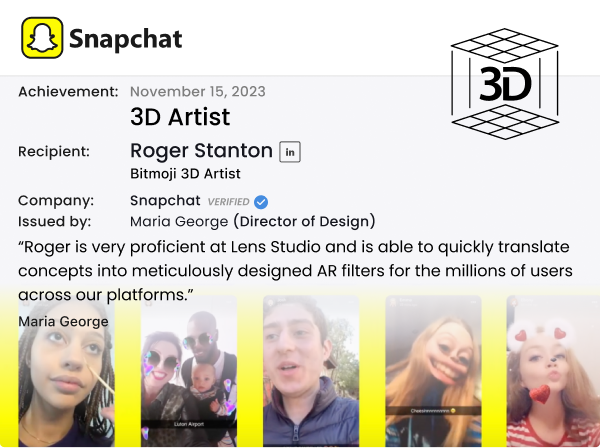Click the testimonial quote about Lens Studio
Screen dimensions: 600x448
pos(295,271)
